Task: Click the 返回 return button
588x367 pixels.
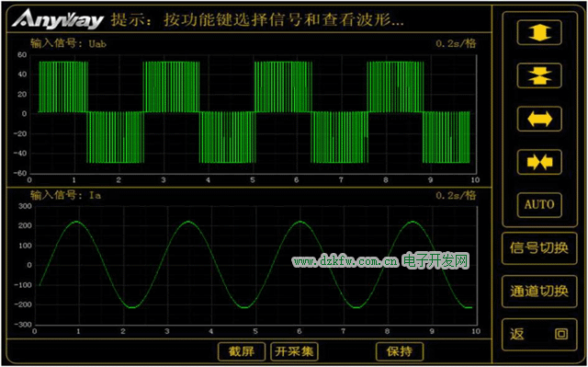Action: coord(539,335)
